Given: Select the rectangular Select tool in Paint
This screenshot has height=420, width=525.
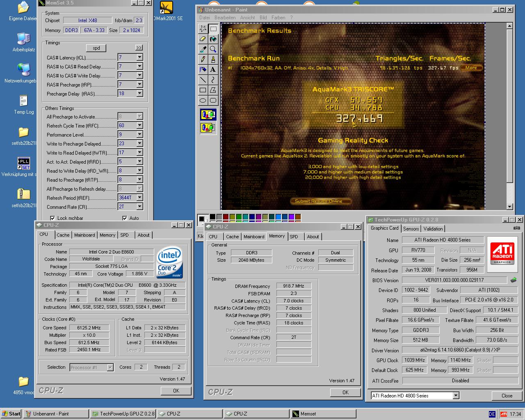Looking at the screenshot, I should [213, 28].
